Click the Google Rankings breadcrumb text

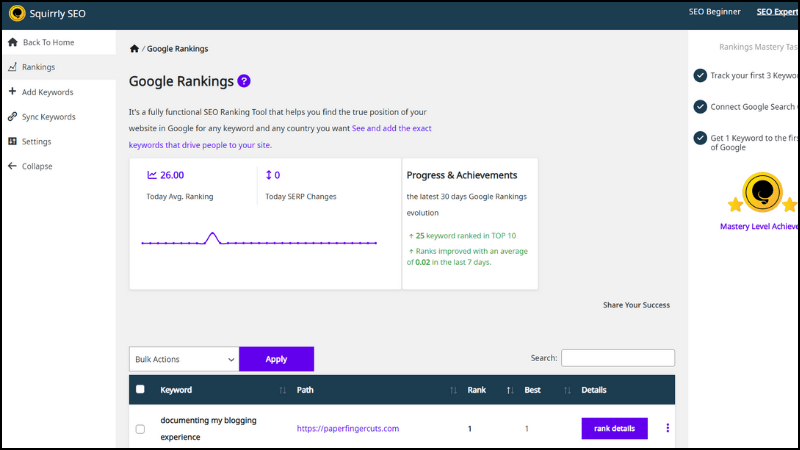tap(178, 49)
